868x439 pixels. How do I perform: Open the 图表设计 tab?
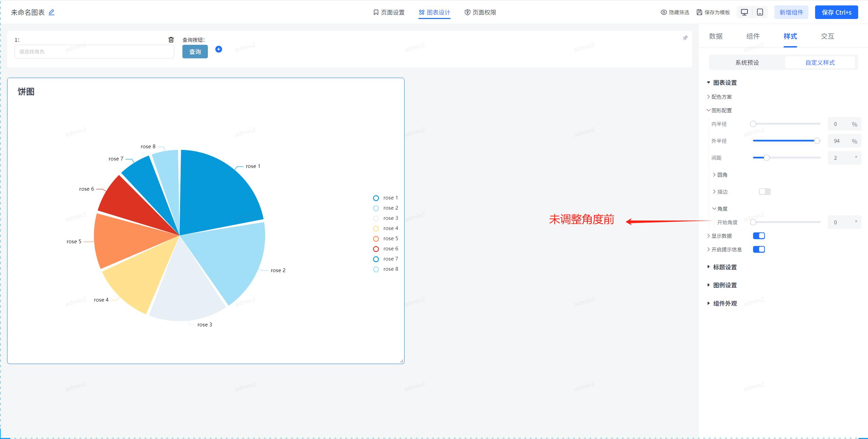click(434, 12)
